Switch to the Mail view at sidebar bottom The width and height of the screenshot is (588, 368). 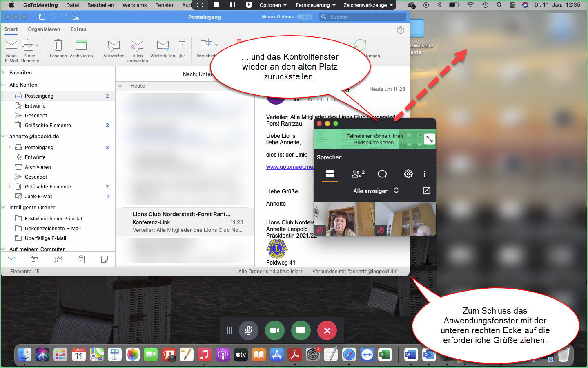pyautogui.click(x=11, y=259)
